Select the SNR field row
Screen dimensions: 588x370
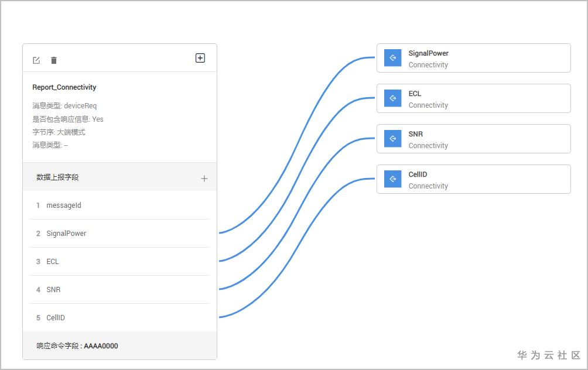(x=119, y=290)
